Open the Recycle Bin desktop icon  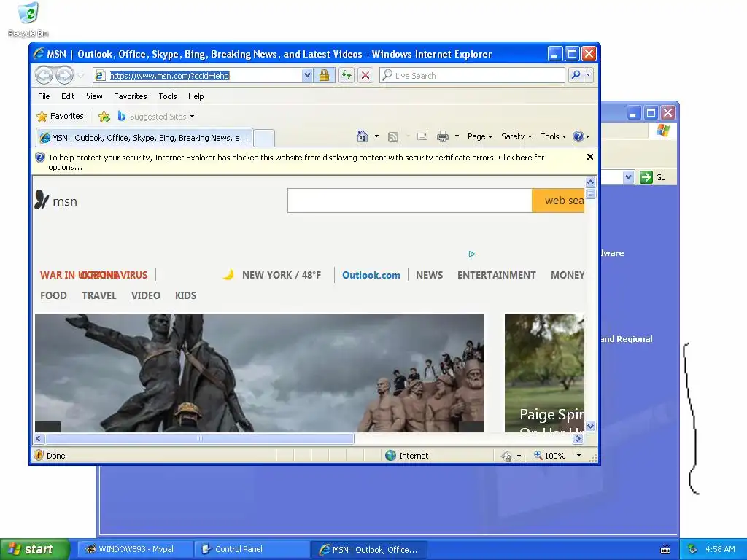point(28,20)
